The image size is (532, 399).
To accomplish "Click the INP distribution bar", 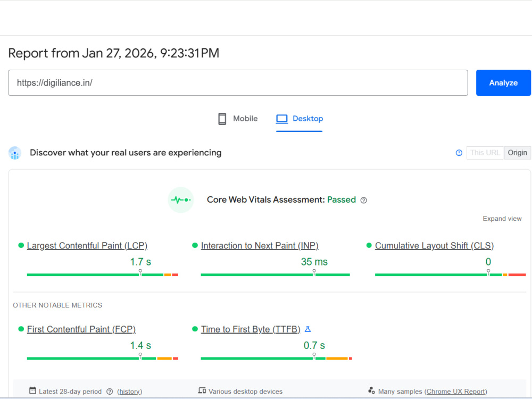I will click(275, 275).
